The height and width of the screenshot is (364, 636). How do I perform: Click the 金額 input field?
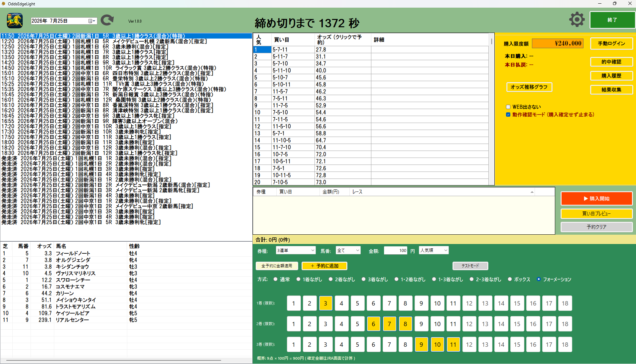point(396,250)
